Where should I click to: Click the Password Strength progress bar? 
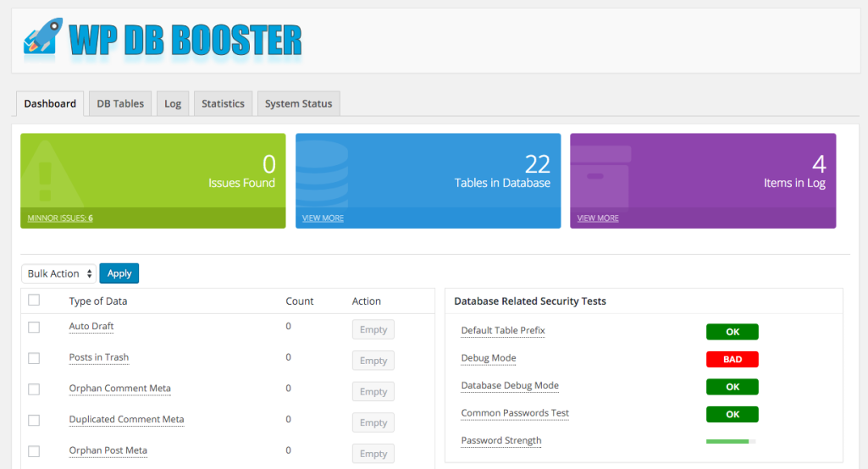coord(731,441)
